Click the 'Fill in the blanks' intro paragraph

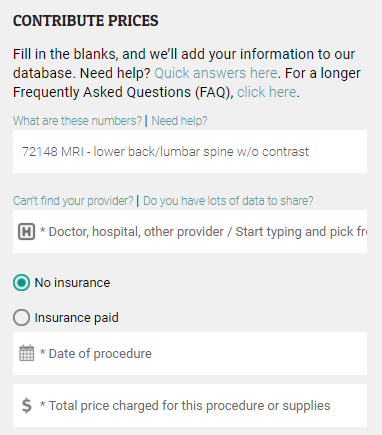coord(187,73)
